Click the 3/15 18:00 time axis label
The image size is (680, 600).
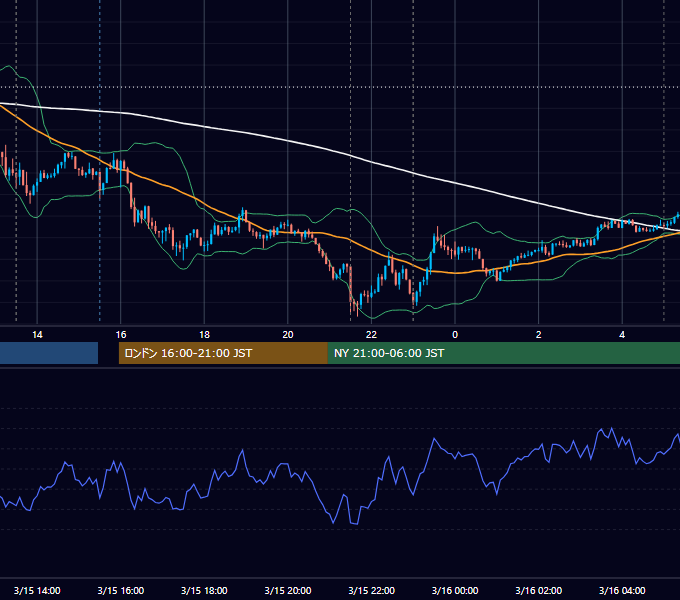(x=204, y=590)
